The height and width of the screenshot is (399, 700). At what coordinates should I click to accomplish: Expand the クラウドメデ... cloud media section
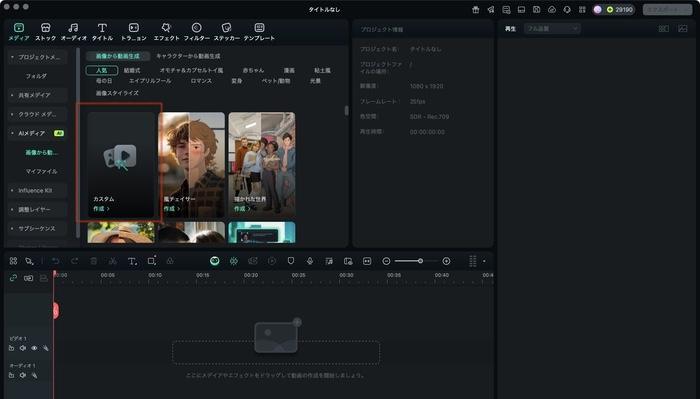(x=37, y=114)
